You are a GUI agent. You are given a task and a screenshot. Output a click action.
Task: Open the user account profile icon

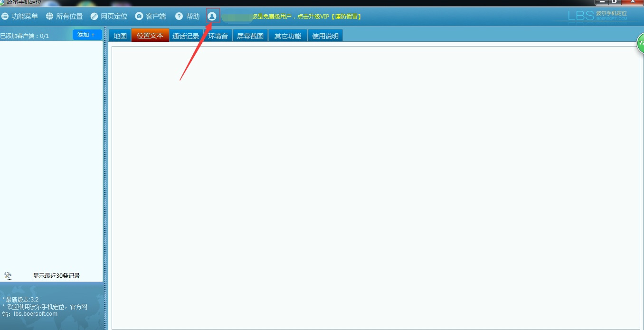[x=212, y=16]
